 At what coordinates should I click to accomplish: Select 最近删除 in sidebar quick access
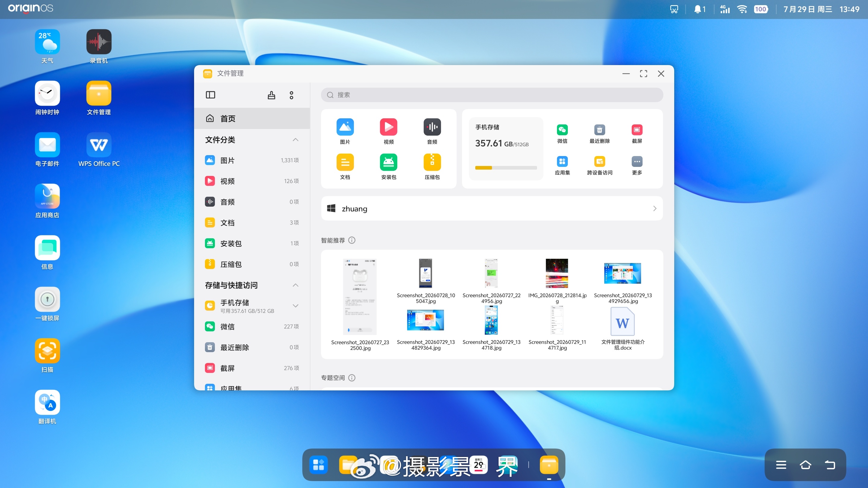click(x=252, y=348)
